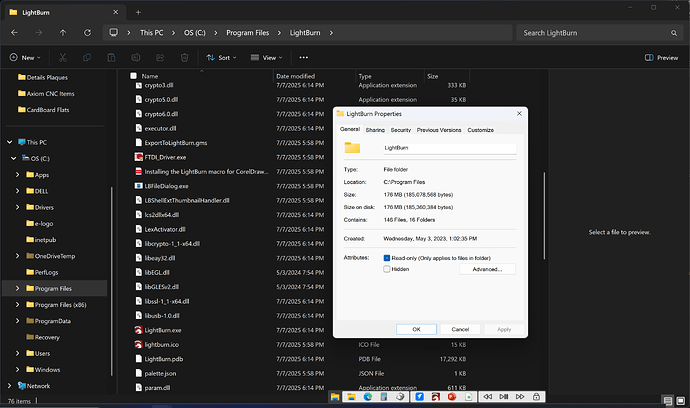Refresh the LightBurn folder view
The width and height of the screenshot is (690, 408).
click(x=88, y=33)
